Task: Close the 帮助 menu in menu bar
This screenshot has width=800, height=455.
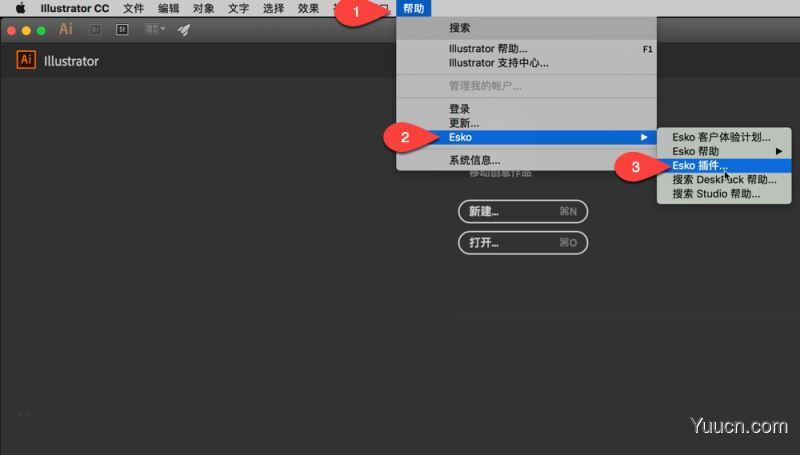Action: click(x=413, y=8)
